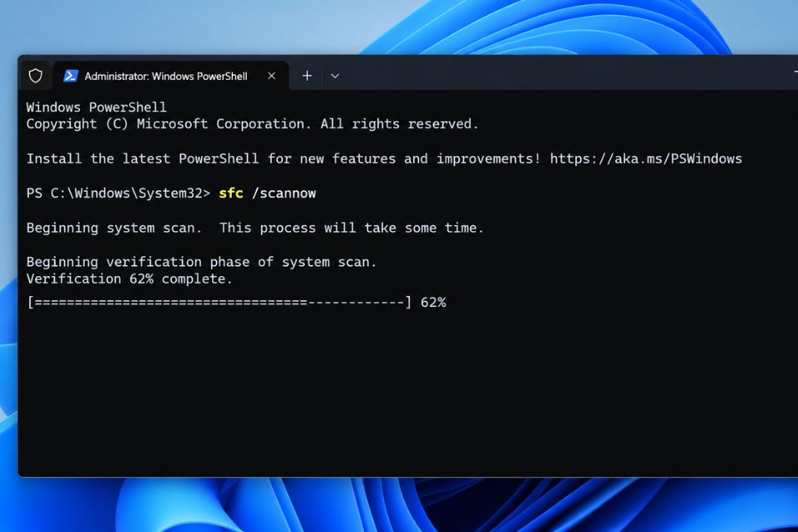Viewport: 798px width, 532px height.
Task: Click the 'Windows PowerShell' header line
Action: [x=96, y=107]
